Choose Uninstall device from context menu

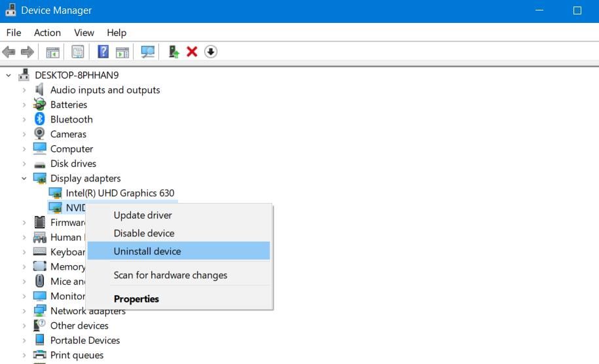click(147, 251)
